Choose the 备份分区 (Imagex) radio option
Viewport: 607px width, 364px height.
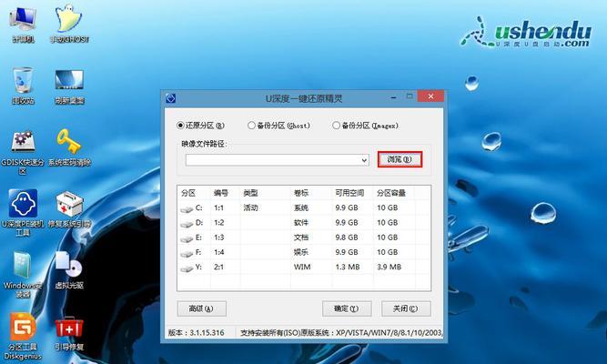click(x=337, y=126)
